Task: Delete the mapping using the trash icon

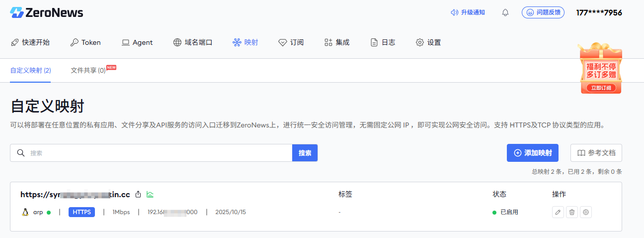Action: [572, 212]
